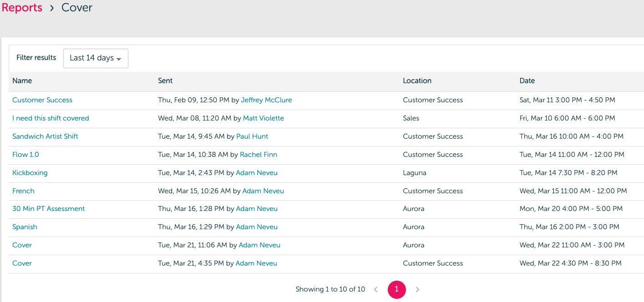The image size is (644, 302).
Task: Click the Cover breadcrumb title
Action: 77,8
